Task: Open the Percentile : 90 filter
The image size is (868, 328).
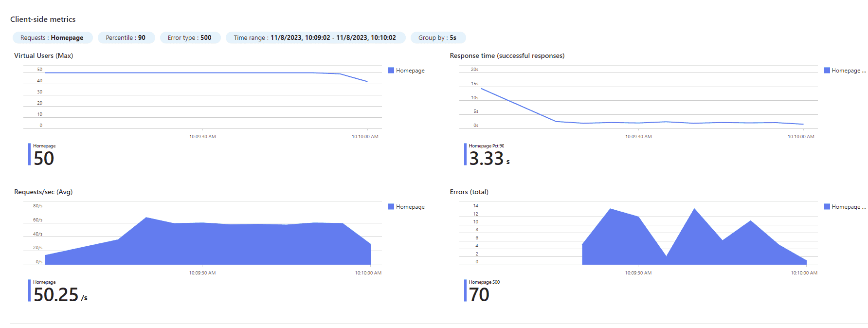Action: point(126,37)
